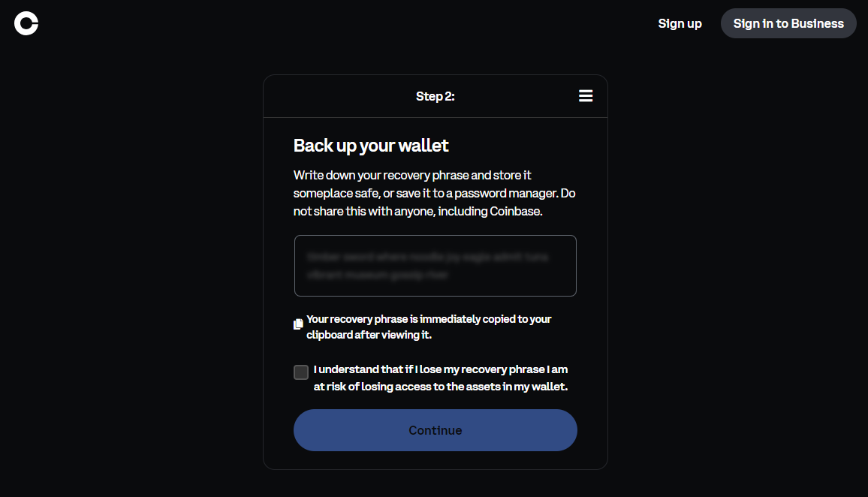Click the "immediately copied to your clipboard" notice
Viewport: 868px width, 497px height.
[x=429, y=319]
